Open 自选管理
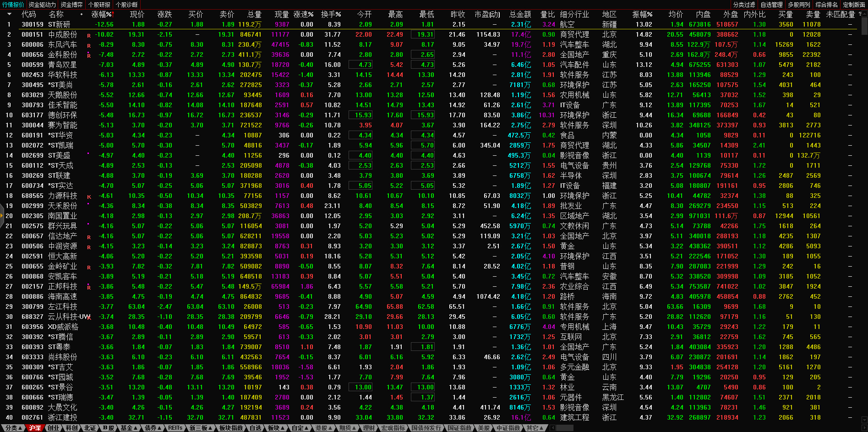868x432 pixels. tap(771, 5)
